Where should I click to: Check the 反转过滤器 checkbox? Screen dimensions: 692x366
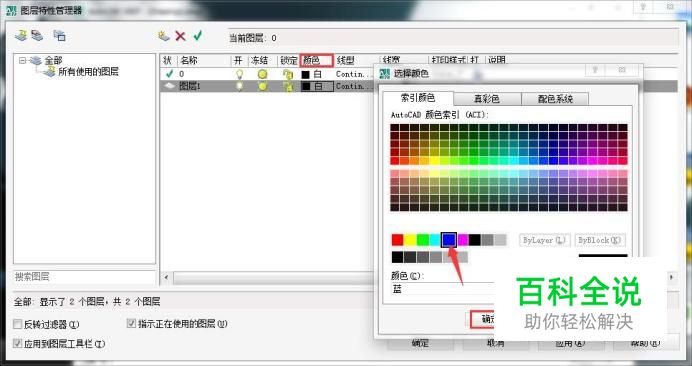click(x=18, y=324)
